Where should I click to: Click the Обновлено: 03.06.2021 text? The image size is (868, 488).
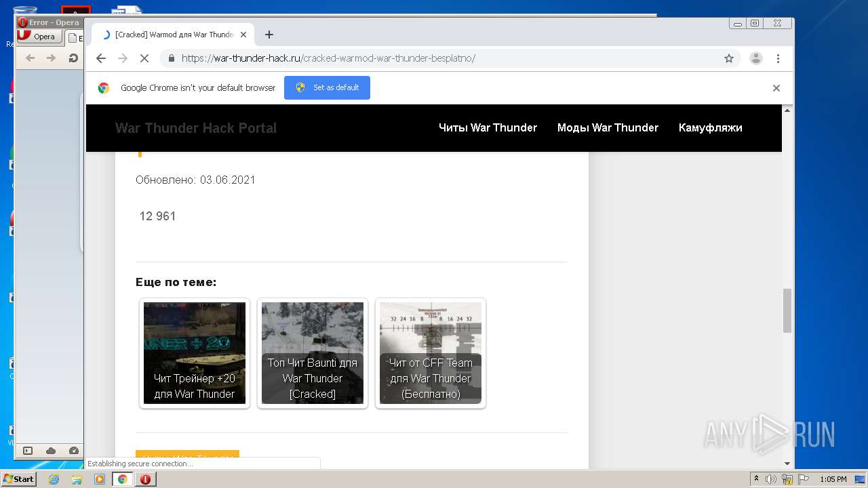coord(195,180)
